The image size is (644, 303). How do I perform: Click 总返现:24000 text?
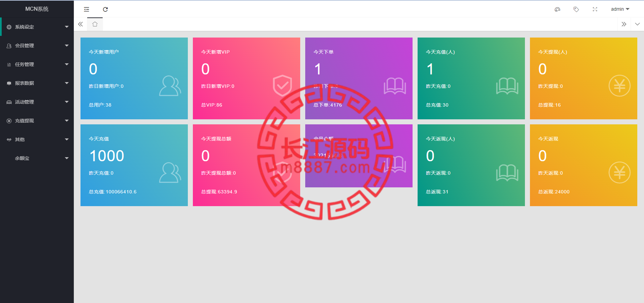[x=554, y=192]
